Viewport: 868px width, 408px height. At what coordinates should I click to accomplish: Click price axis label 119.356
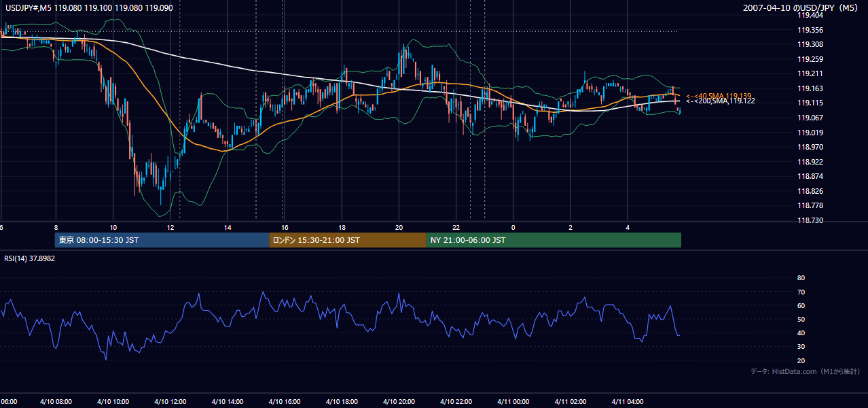pyautogui.click(x=810, y=30)
